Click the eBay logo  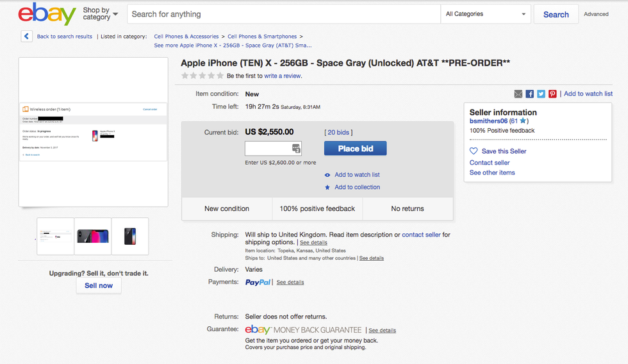click(x=47, y=14)
